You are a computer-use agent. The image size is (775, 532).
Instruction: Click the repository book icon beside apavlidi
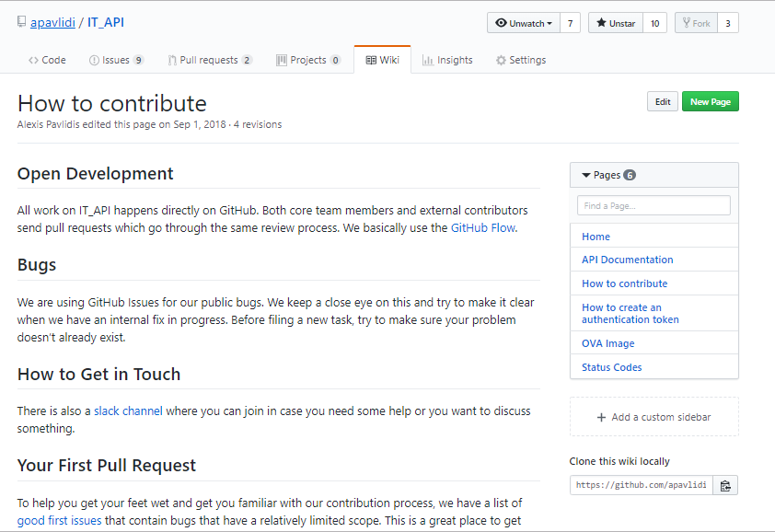pyautogui.click(x=21, y=22)
